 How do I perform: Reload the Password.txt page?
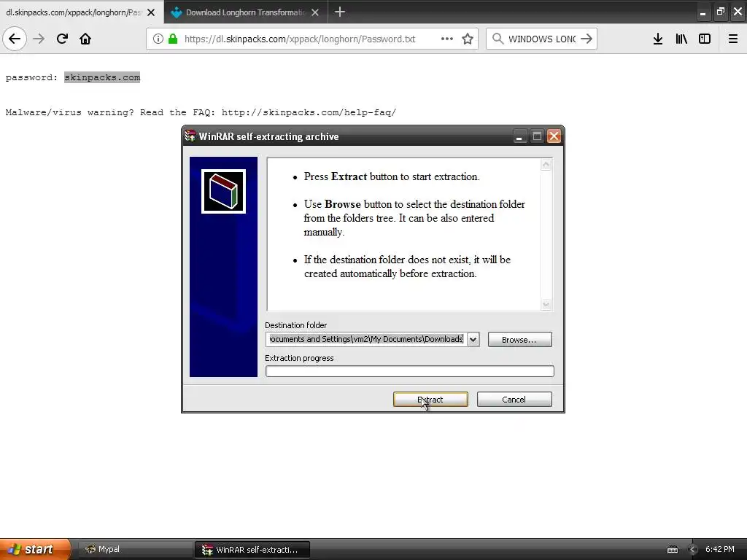click(x=62, y=39)
